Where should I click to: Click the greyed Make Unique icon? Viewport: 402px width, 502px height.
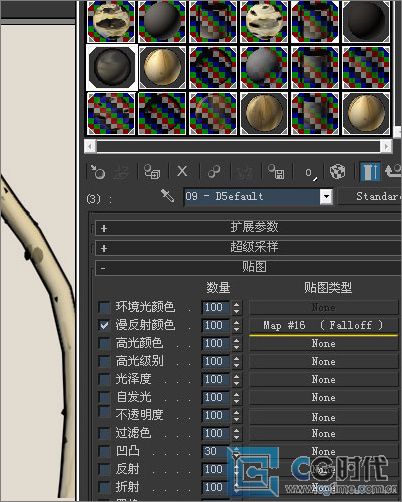point(244,172)
